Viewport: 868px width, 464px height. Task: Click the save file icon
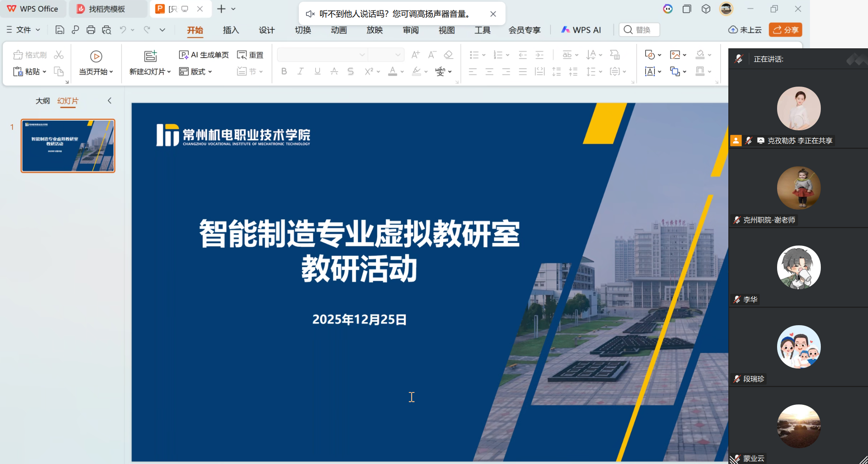[60, 30]
